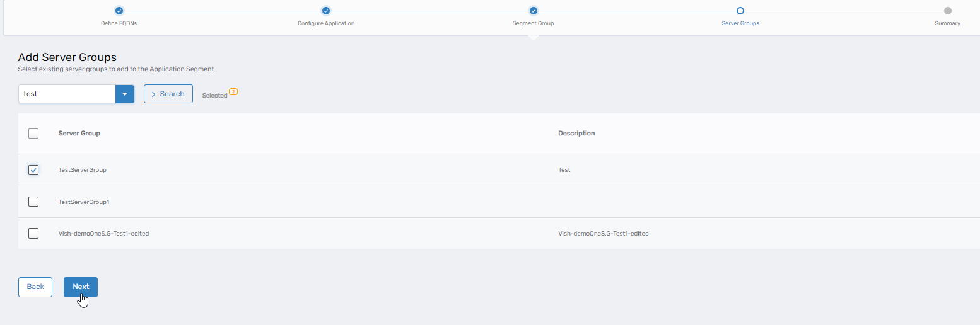Select the TestServerGroup1 row name
The width and height of the screenshot is (980, 325).
point(84,202)
